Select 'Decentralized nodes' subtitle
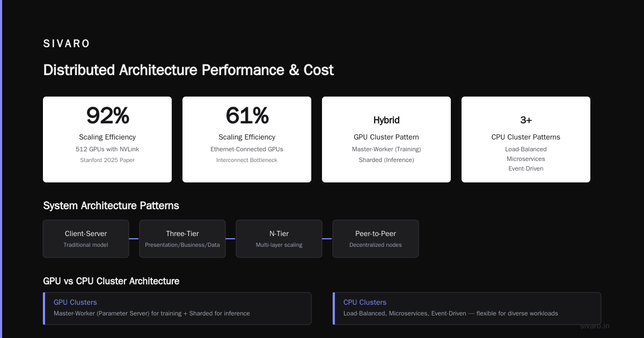The image size is (644, 338). [376, 245]
